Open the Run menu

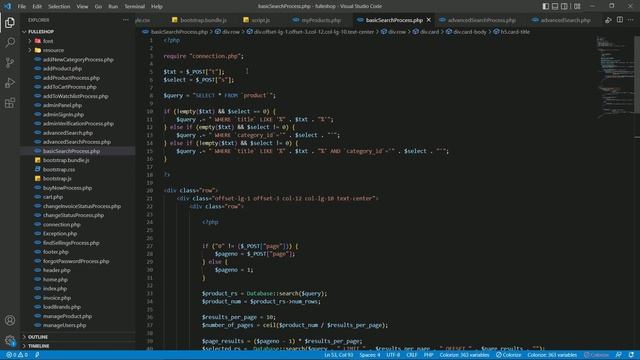pyautogui.click(x=113, y=6)
